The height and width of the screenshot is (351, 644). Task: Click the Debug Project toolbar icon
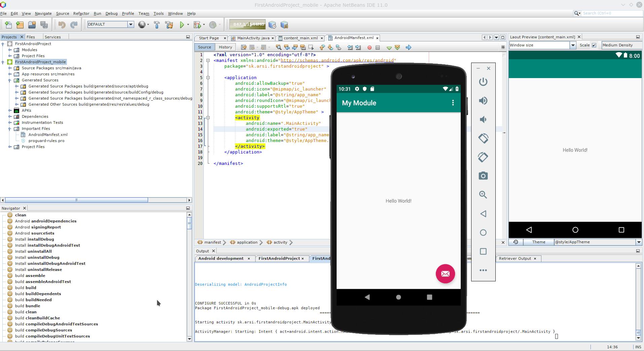(x=197, y=25)
